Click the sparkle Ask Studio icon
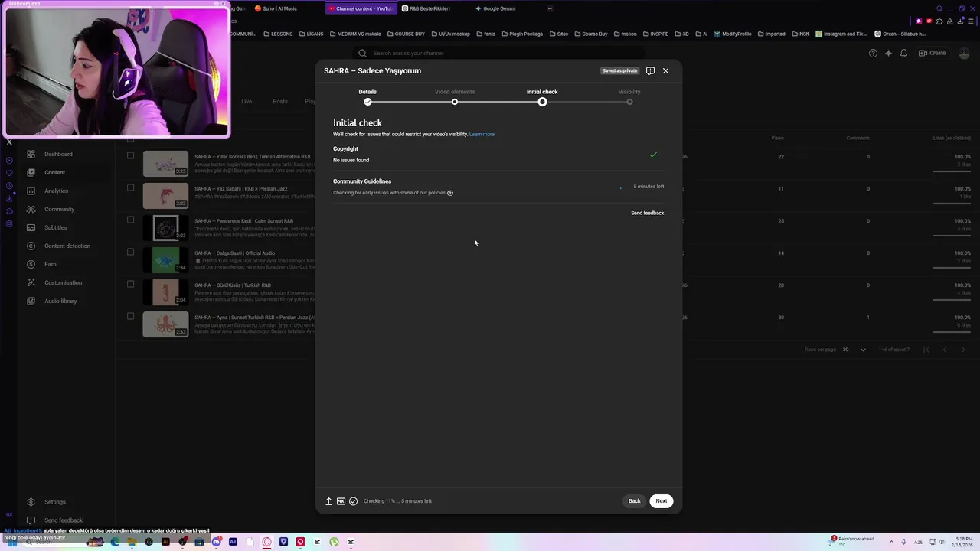Screen dimensions: 980x551 coord(888,53)
